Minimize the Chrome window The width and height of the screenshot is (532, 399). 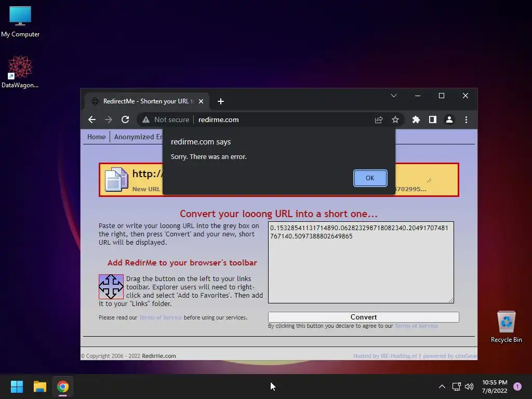point(418,96)
